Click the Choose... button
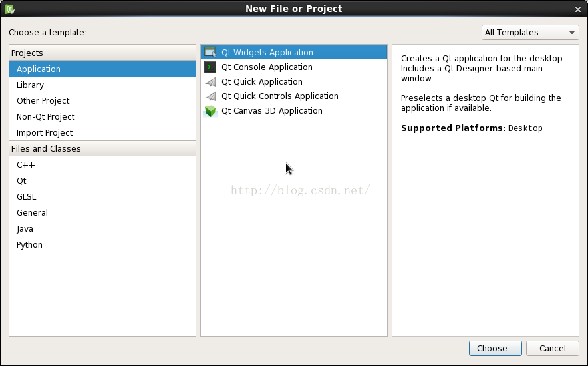 [495, 349]
